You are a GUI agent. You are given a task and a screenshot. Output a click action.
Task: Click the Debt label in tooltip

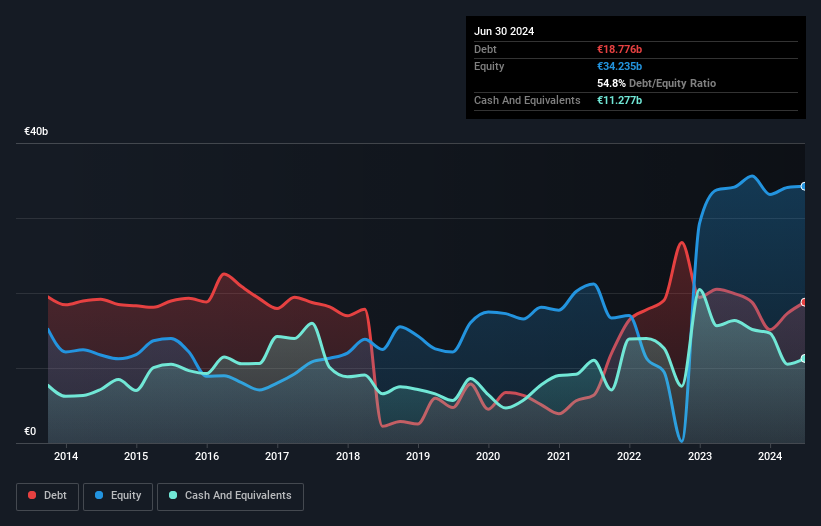(x=485, y=49)
